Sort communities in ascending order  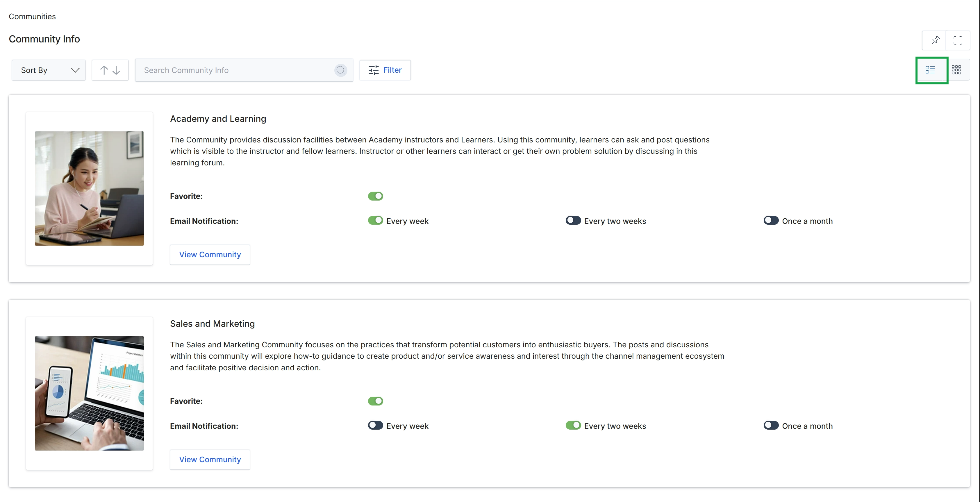[104, 70]
